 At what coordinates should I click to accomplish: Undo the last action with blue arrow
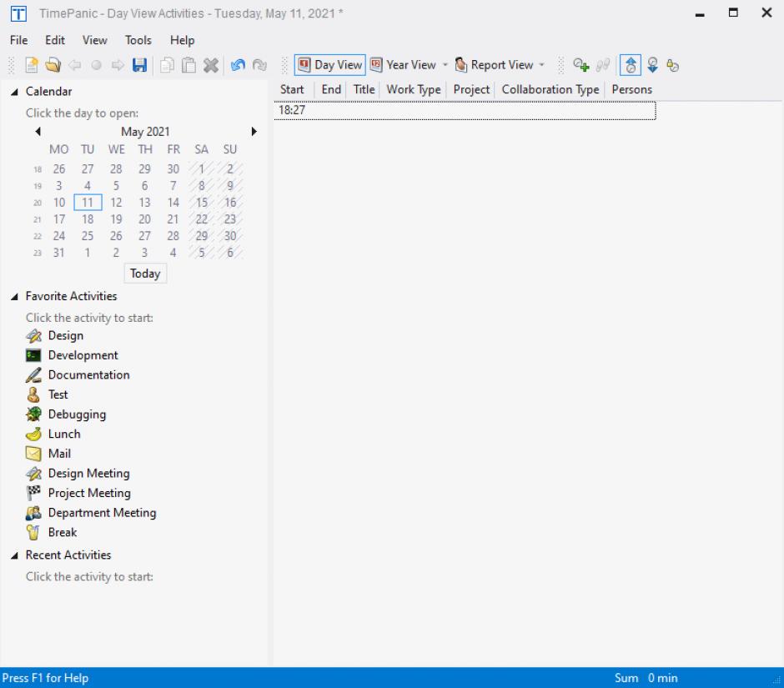click(x=238, y=65)
